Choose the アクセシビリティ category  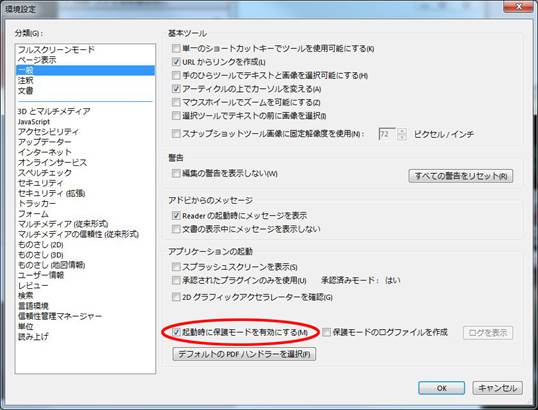coord(48,132)
